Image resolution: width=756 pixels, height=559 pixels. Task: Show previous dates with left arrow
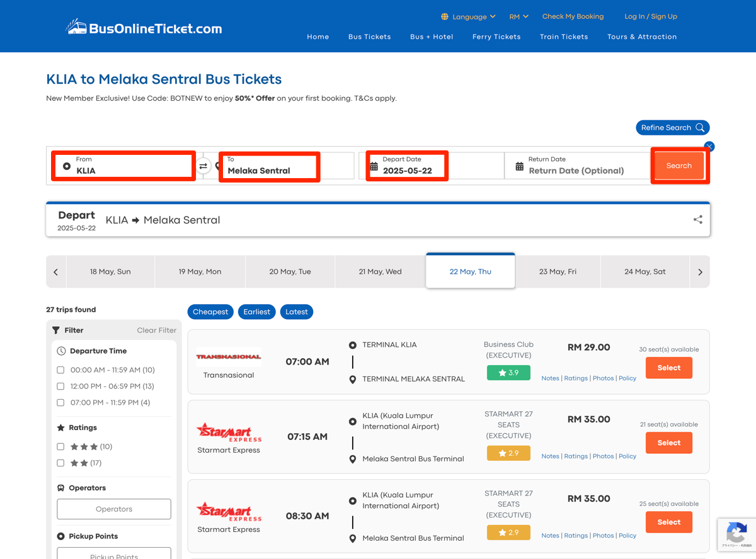pos(56,272)
